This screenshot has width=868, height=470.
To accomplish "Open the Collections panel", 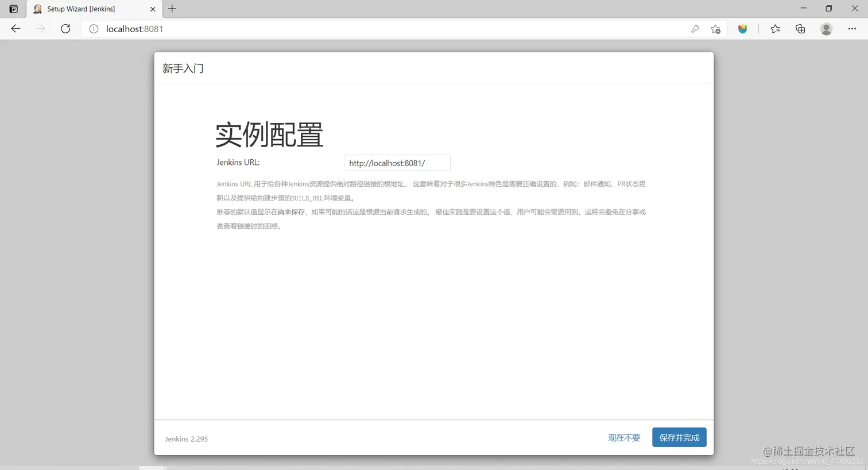I will (x=800, y=29).
